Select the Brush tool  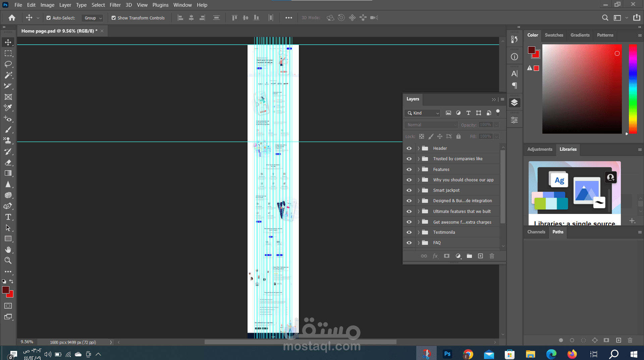tap(8, 130)
